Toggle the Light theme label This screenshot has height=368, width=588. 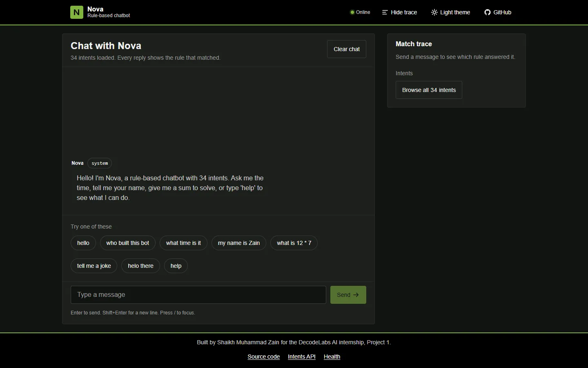(x=455, y=12)
